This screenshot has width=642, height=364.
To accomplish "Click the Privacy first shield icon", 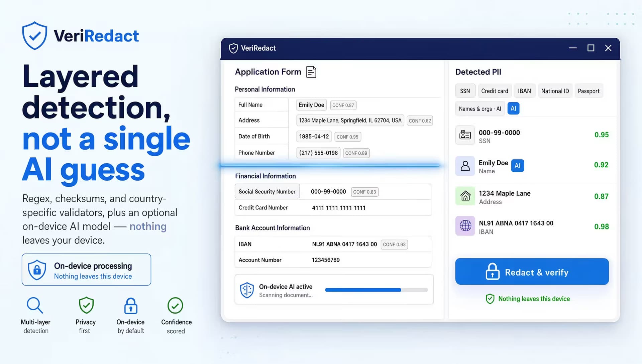I will [86, 305].
